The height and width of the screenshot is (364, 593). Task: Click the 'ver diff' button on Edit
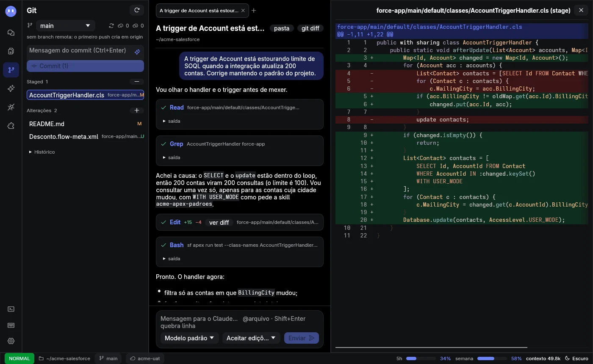point(219,222)
